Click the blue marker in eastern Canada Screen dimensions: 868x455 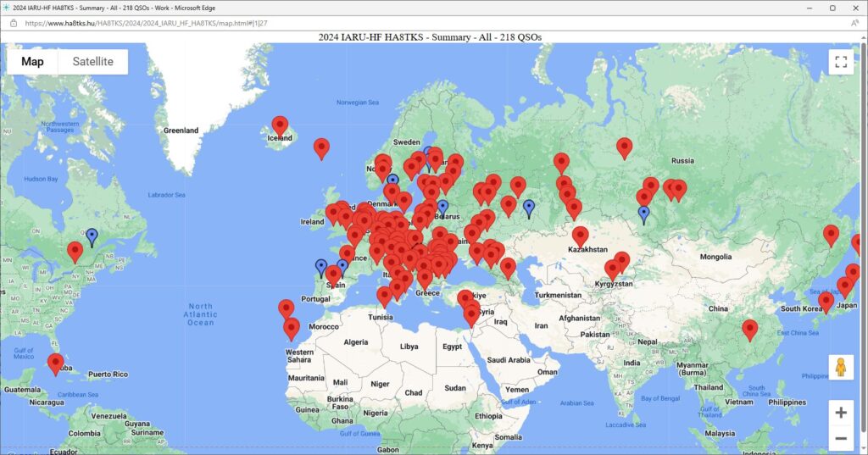[92, 236]
